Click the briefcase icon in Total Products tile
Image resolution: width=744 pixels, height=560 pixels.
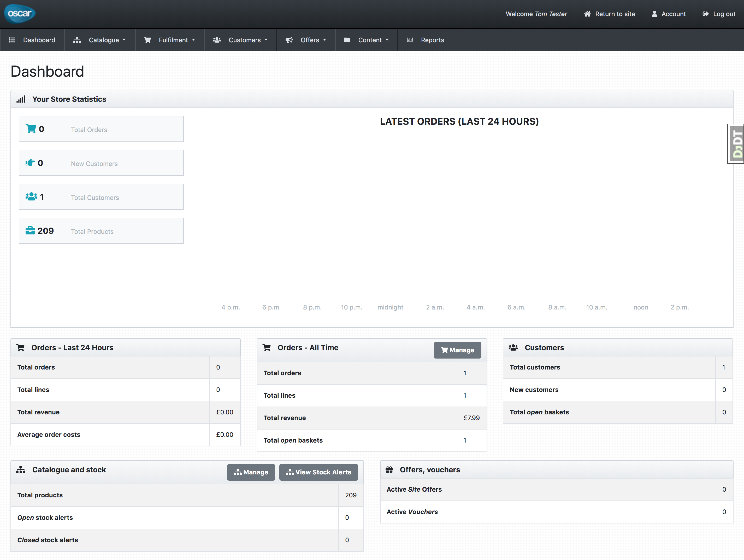coord(30,230)
